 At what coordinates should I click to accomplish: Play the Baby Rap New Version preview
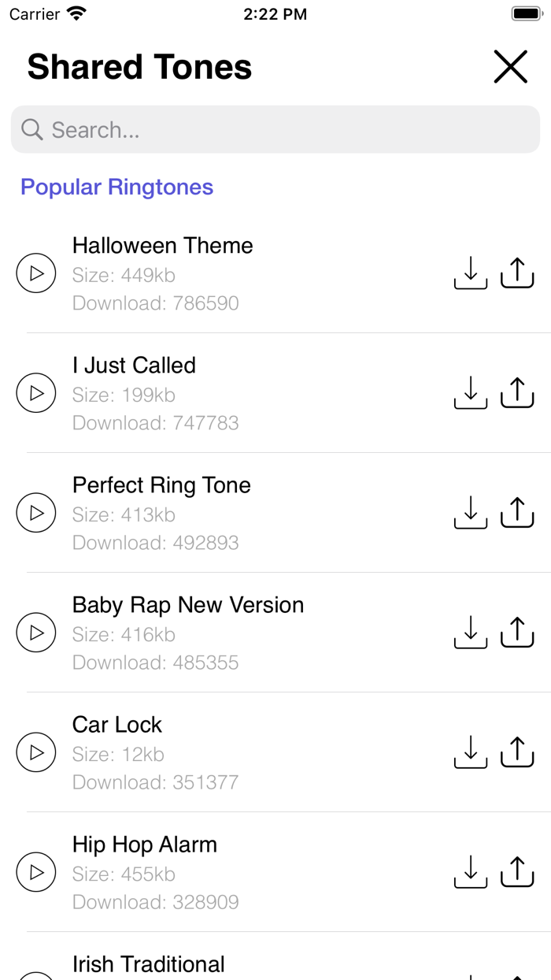(35, 632)
